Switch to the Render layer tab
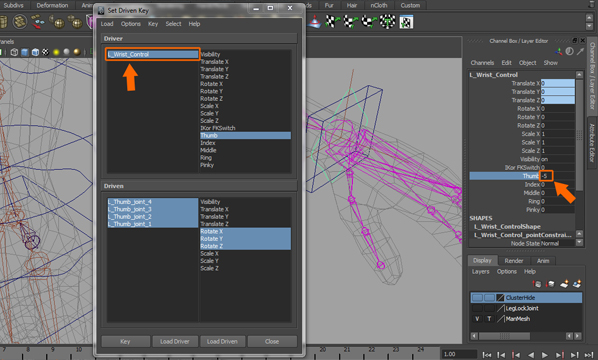The height and width of the screenshot is (360, 598). [514, 261]
